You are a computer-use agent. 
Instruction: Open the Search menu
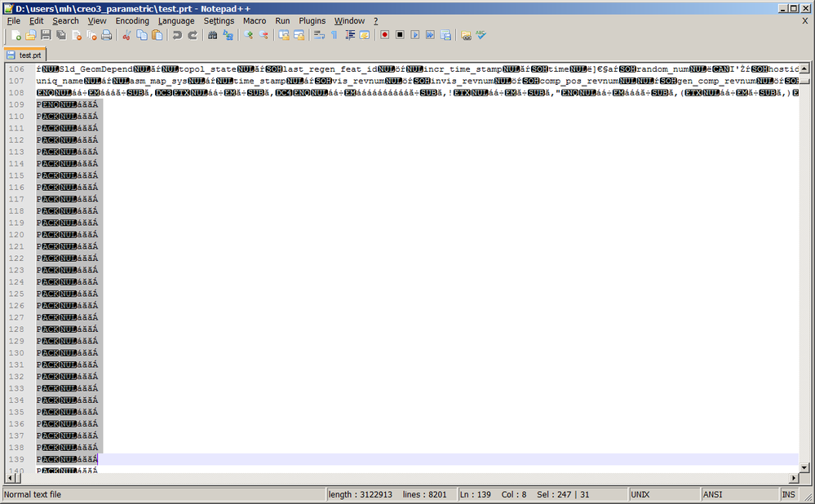point(65,20)
